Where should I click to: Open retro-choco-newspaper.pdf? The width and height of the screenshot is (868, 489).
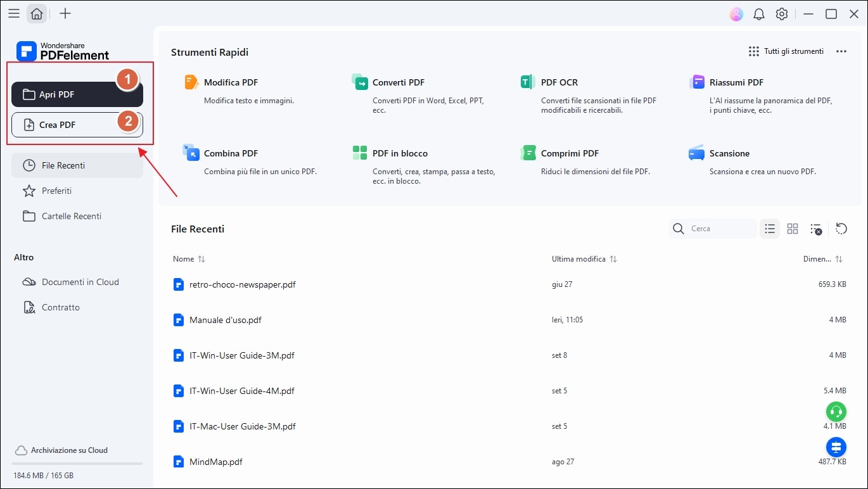pyautogui.click(x=243, y=284)
